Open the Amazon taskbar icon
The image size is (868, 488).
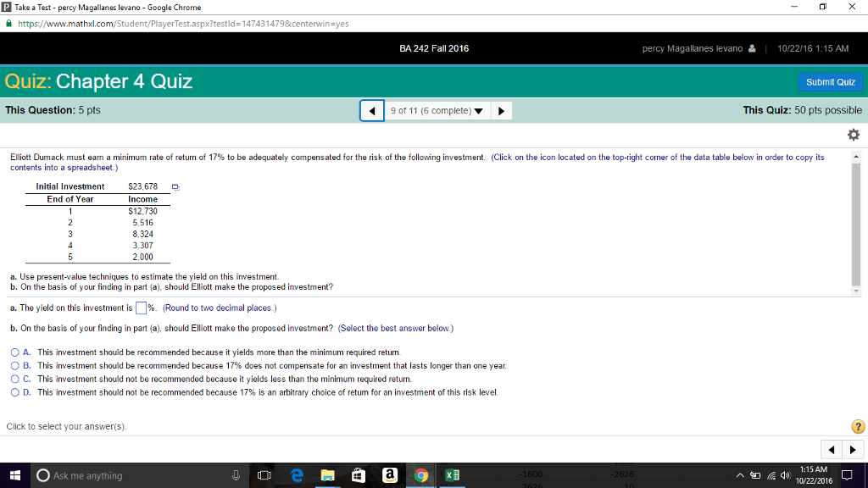pyautogui.click(x=390, y=475)
